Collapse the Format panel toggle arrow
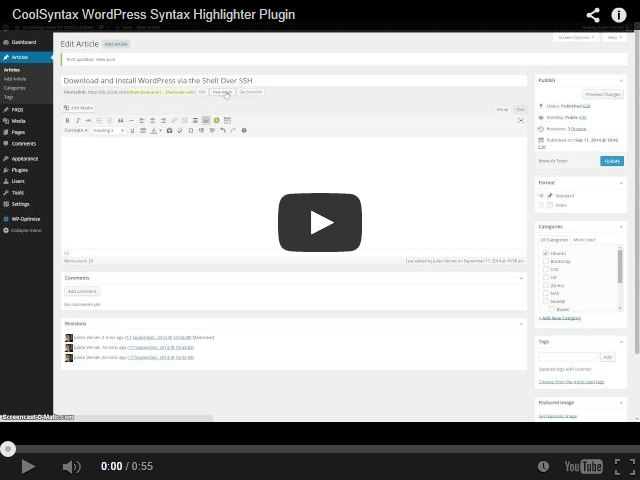Image resolution: width=640 pixels, height=480 pixels. pos(621,182)
